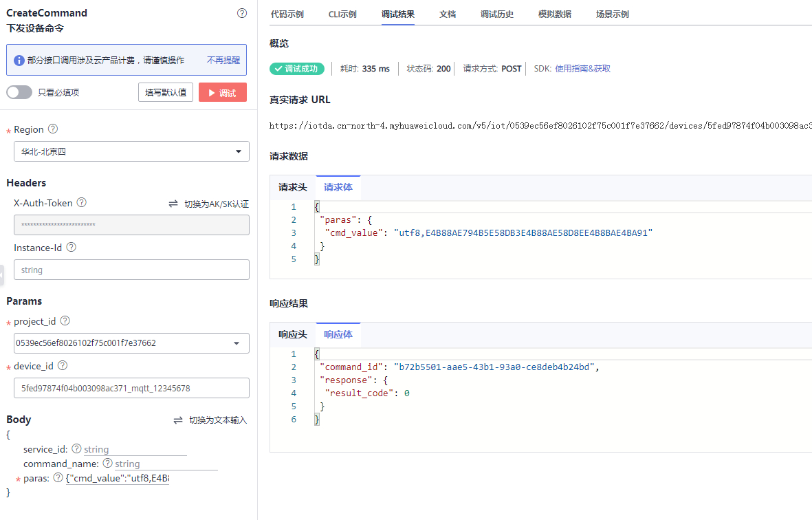This screenshot has width=812, height=520.
Task: Open the project_id dropdown
Action: [131, 343]
